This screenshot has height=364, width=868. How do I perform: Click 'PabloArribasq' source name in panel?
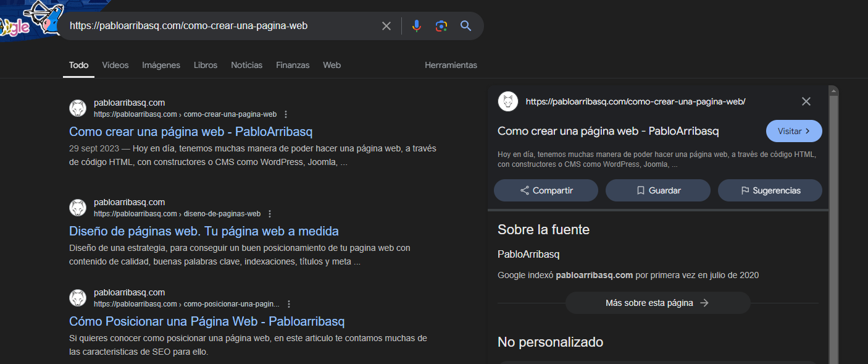[x=528, y=254]
